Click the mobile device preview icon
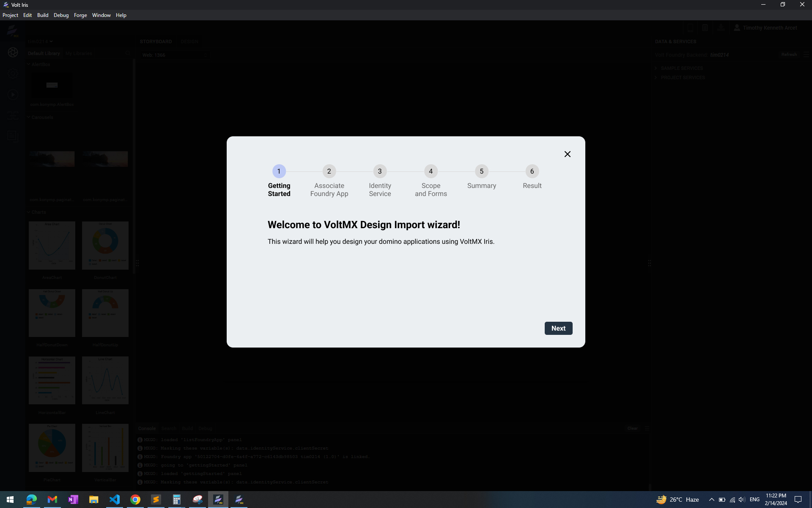The width and height of the screenshot is (812, 508). pyautogui.click(x=690, y=28)
